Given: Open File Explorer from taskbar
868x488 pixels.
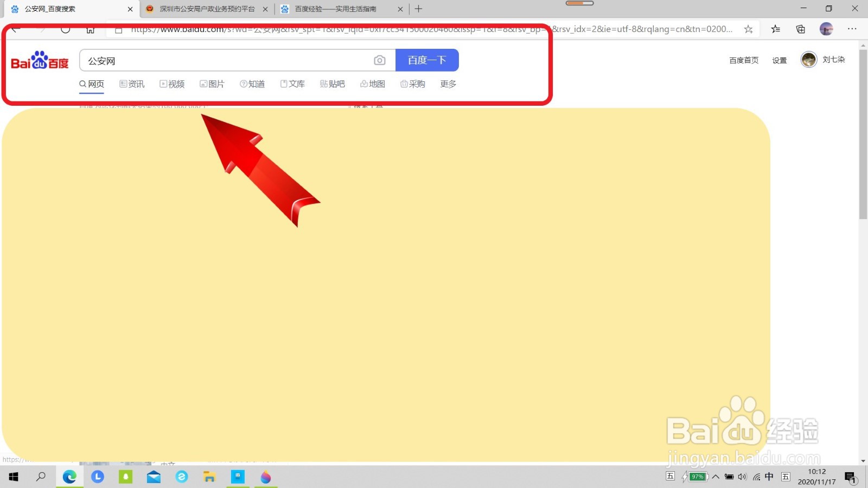Looking at the screenshot, I should click(x=209, y=477).
